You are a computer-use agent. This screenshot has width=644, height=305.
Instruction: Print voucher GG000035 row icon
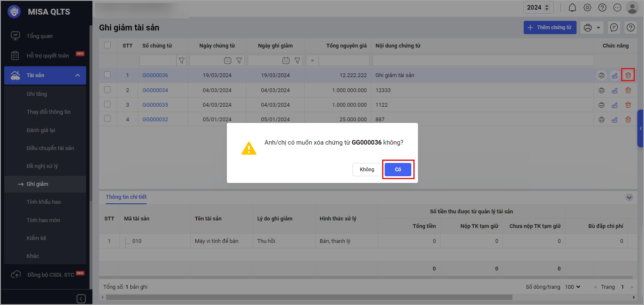point(602,105)
